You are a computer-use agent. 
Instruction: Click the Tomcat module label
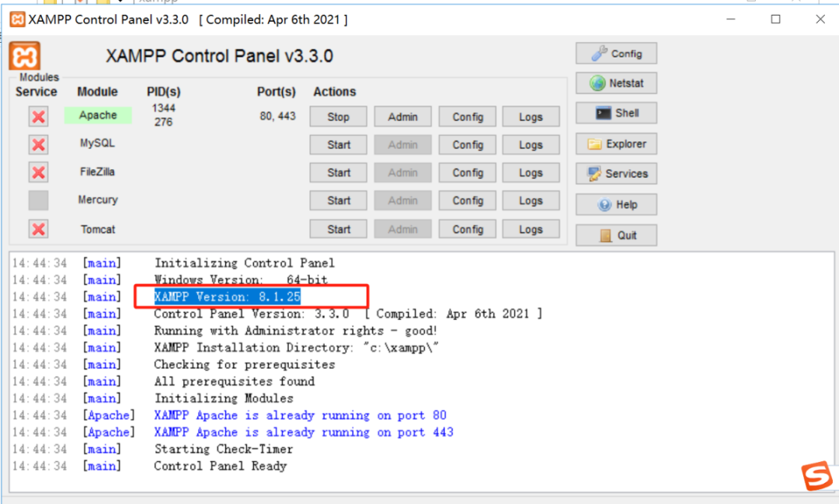pyautogui.click(x=98, y=229)
